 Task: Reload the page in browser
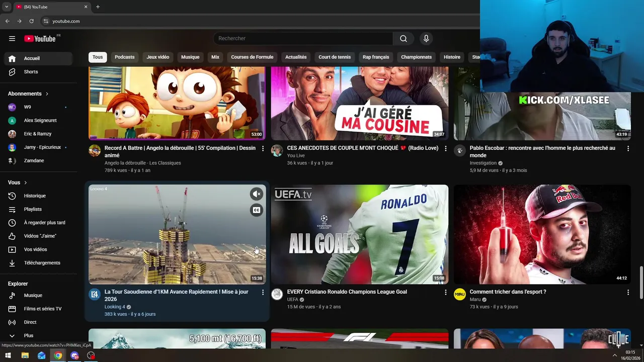click(x=31, y=21)
